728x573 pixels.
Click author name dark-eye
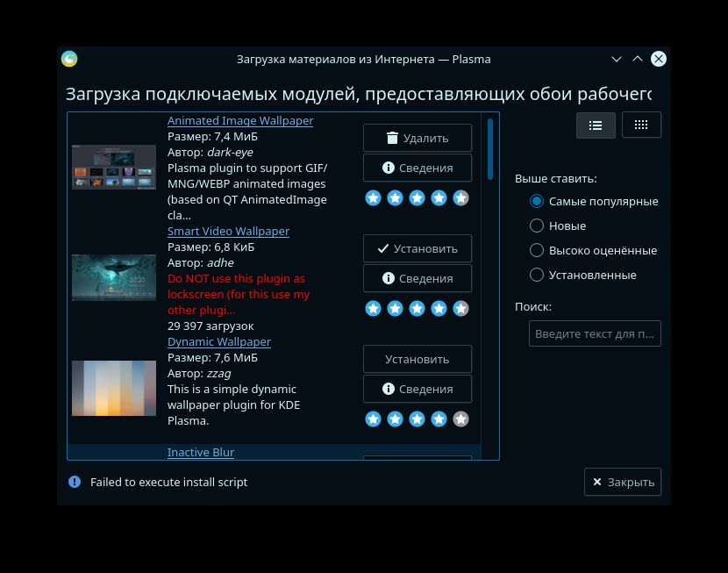pyautogui.click(x=230, y=153)
